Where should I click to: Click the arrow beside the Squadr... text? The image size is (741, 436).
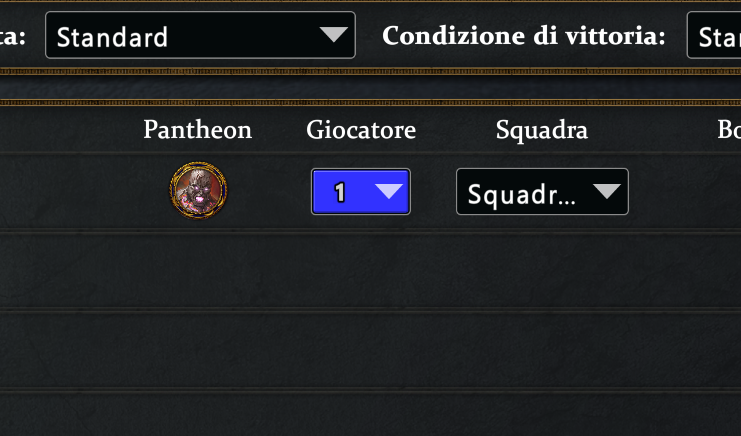click(x=604, y=192)
